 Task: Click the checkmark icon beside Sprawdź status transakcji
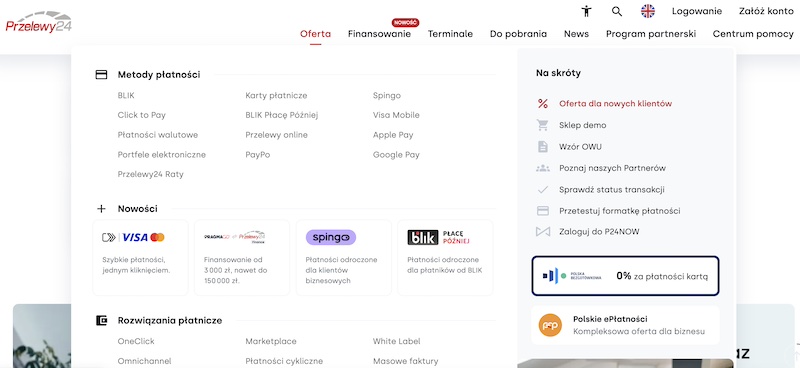[543, 189]
